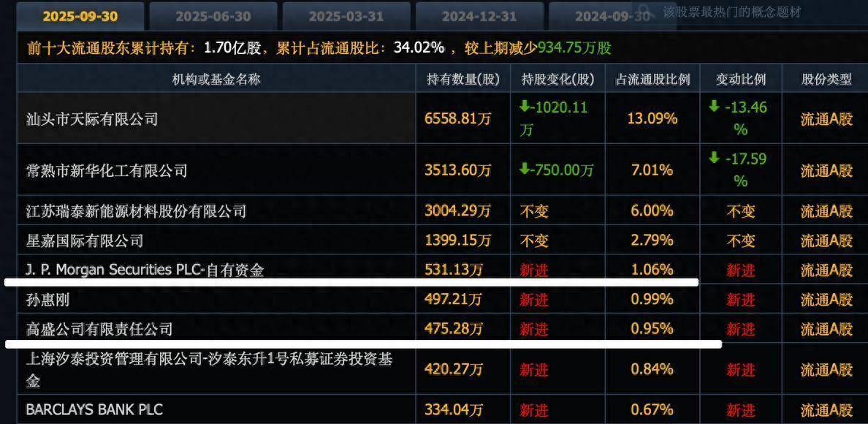This screenshot has height=424, width=868.
Task: Select 上海汐泰投资管理有限公司 fund row name
Action: [x=209, y=370]
